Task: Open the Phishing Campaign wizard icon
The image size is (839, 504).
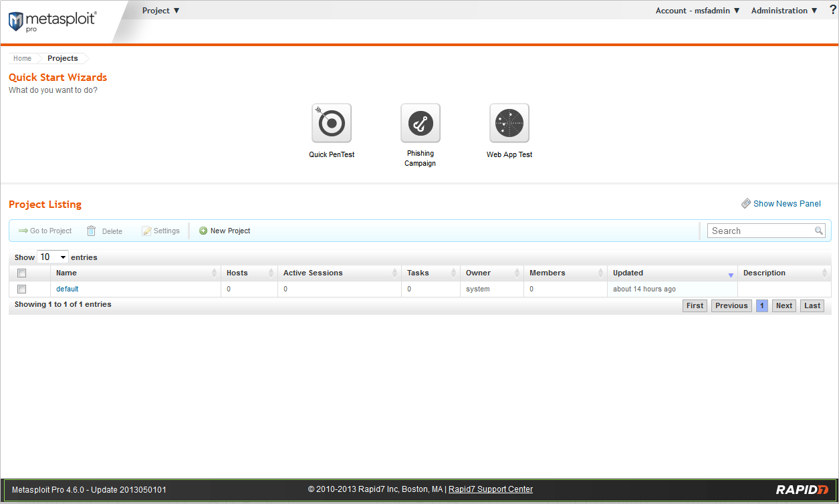Action: pyautogui.click(x=421, y=123)
